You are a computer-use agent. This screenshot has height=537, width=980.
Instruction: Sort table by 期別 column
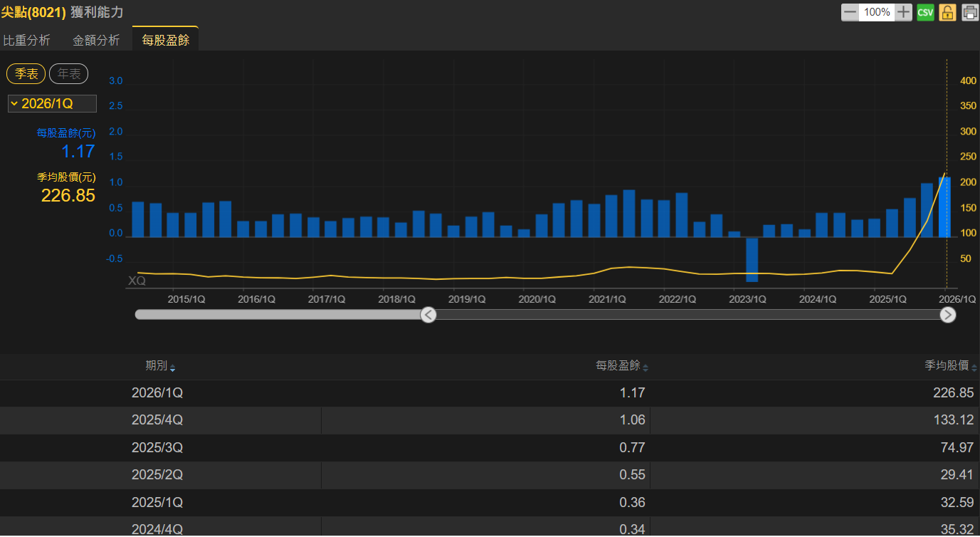pyautogui.click(x=160, y=366)
